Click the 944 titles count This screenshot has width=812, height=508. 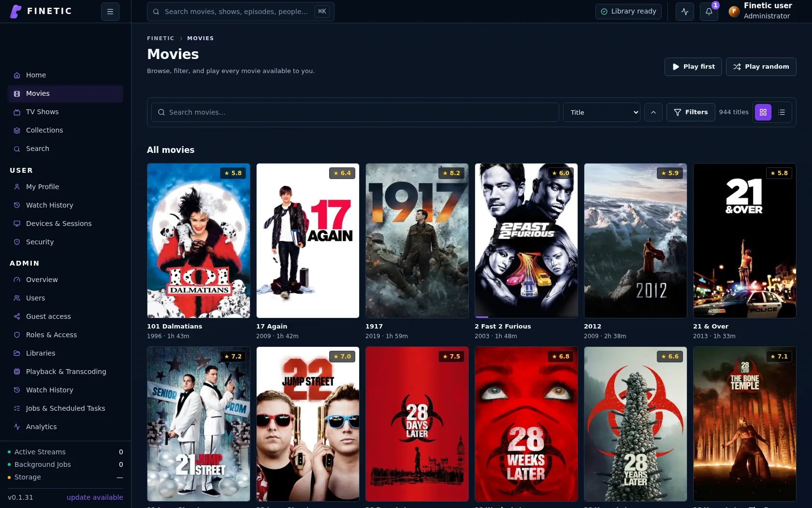[734, 112]
